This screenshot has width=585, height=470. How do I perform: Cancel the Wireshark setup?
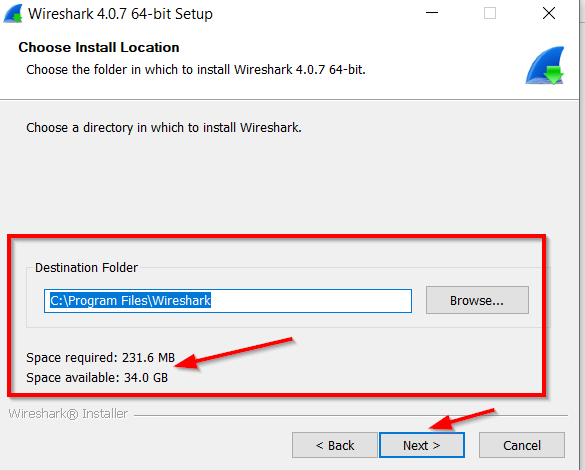coord(522,445)
